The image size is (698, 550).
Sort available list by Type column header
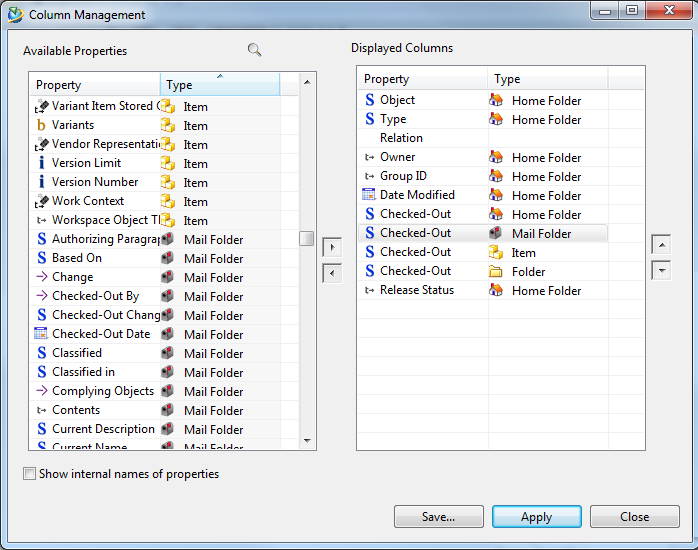(219, 85)
